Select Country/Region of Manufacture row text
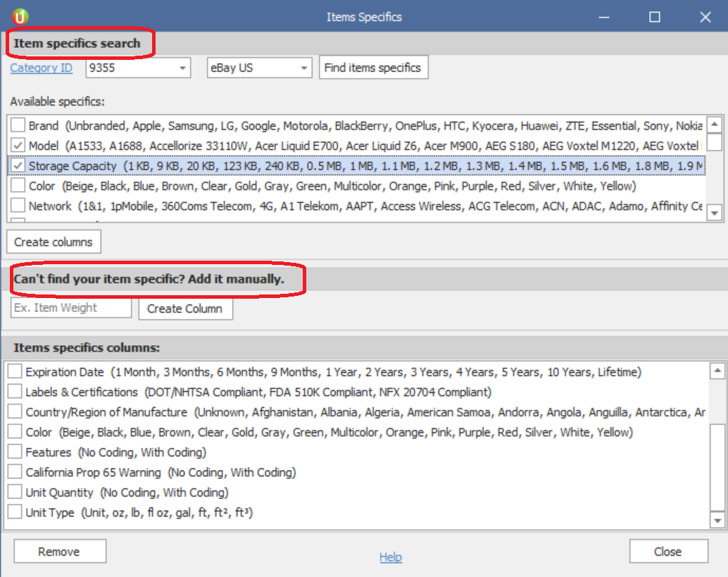The width and height of the screenshot is (728, 577). pyautogui.click(x=366, y=412)
